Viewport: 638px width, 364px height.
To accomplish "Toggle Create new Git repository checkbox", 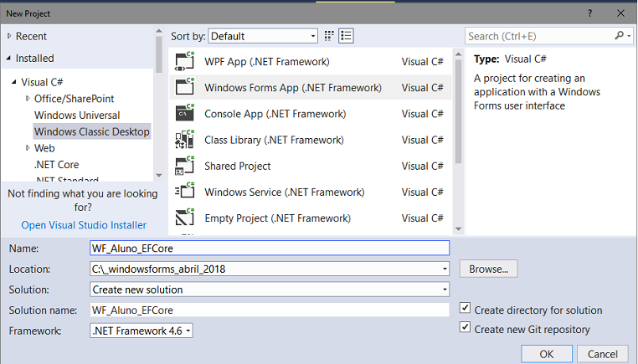I will click(x=465, y=327).
